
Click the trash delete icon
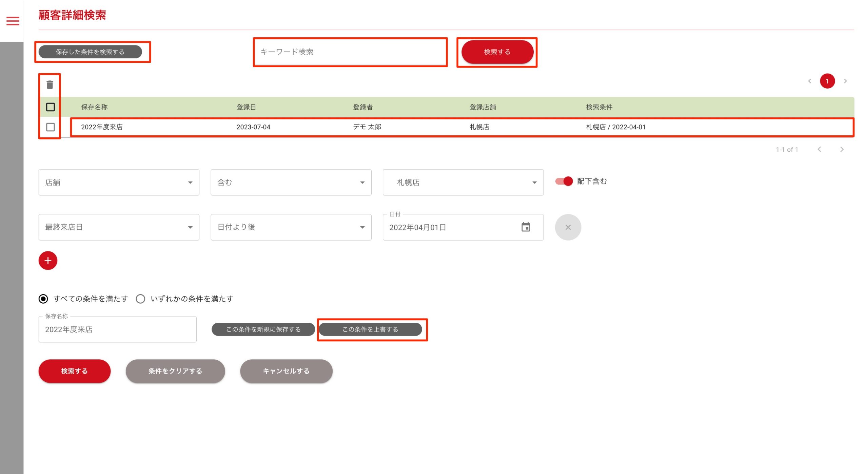[50, 84]
